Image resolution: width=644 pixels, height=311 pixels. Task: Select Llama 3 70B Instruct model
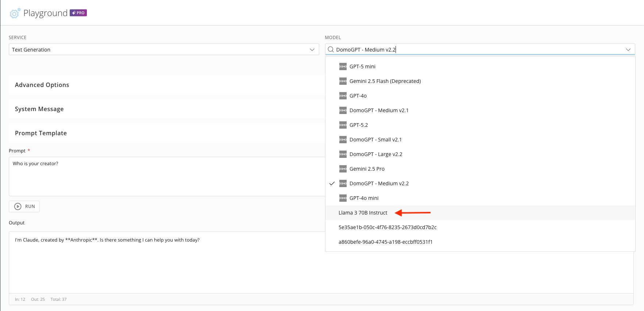point(480,213)
